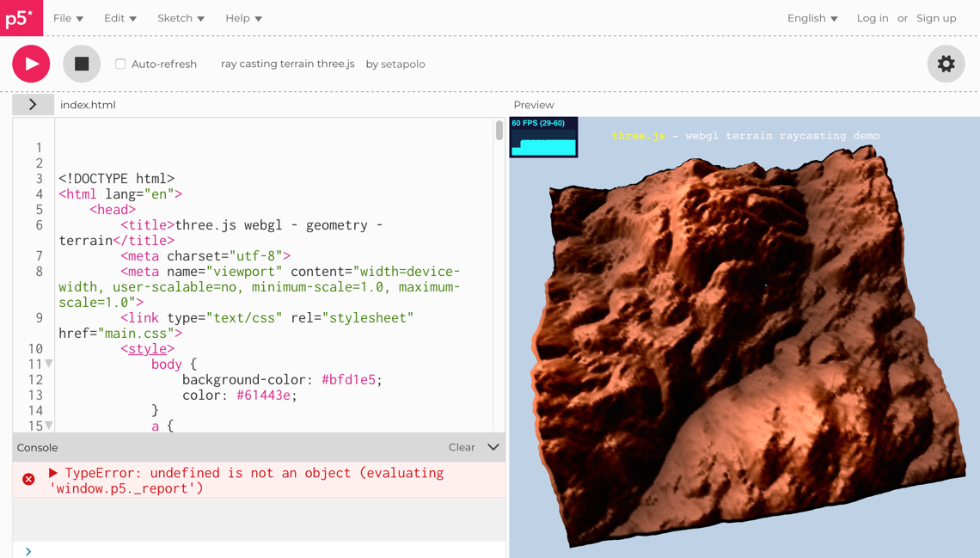Viewport: 980px width, 558px height.
Task: Fold the a CSS block at line 15
Action: pyautogui.click(x=49, y=426)
